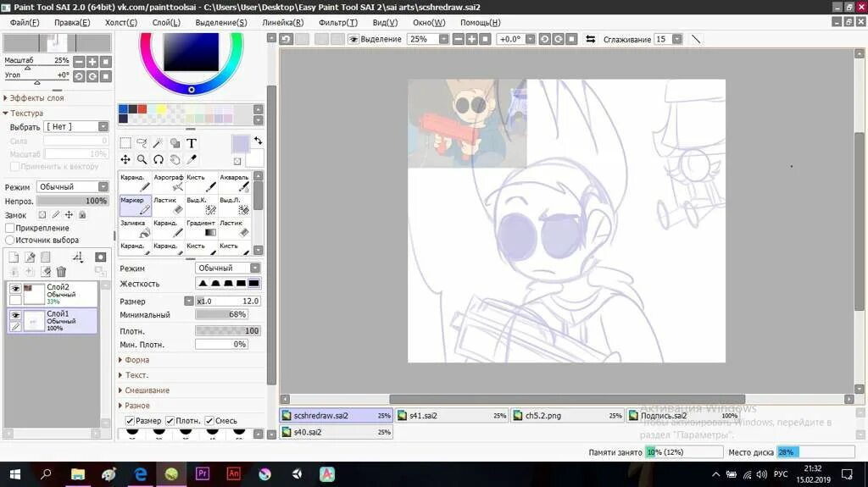This screenshot has width=868, height=487.
Task: Hide Слой2 layer with eye icon
Action: pyautogui.click(x=15, y=288)
